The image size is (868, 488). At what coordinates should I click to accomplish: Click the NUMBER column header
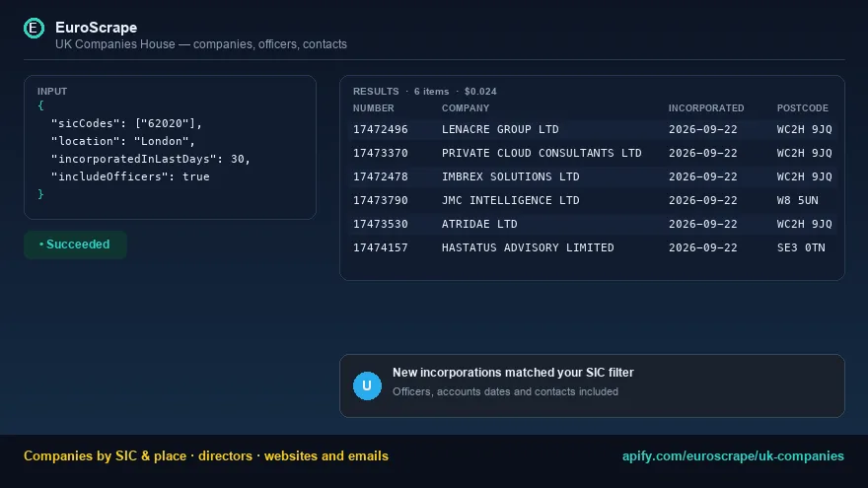(374, 108)
